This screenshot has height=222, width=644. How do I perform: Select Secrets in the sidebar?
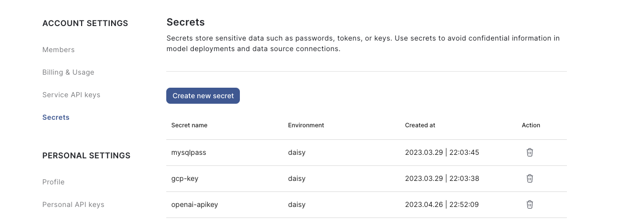(56, 117)
